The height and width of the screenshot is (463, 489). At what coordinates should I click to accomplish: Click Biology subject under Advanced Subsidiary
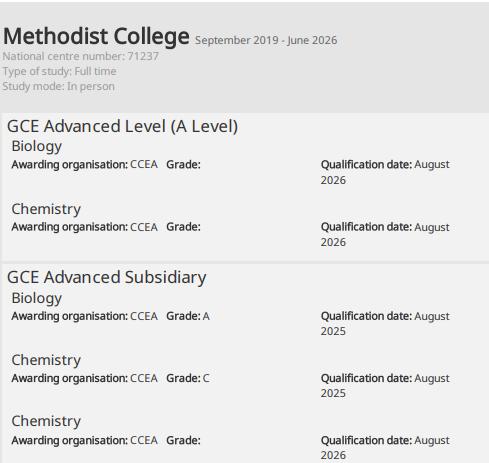(x=37, y=298)
